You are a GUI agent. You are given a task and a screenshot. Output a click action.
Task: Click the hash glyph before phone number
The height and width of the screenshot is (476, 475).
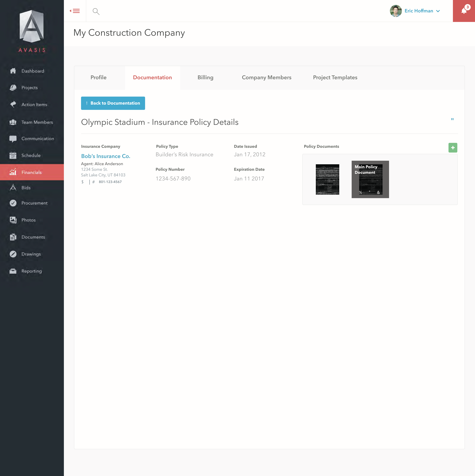coord(94,182)
